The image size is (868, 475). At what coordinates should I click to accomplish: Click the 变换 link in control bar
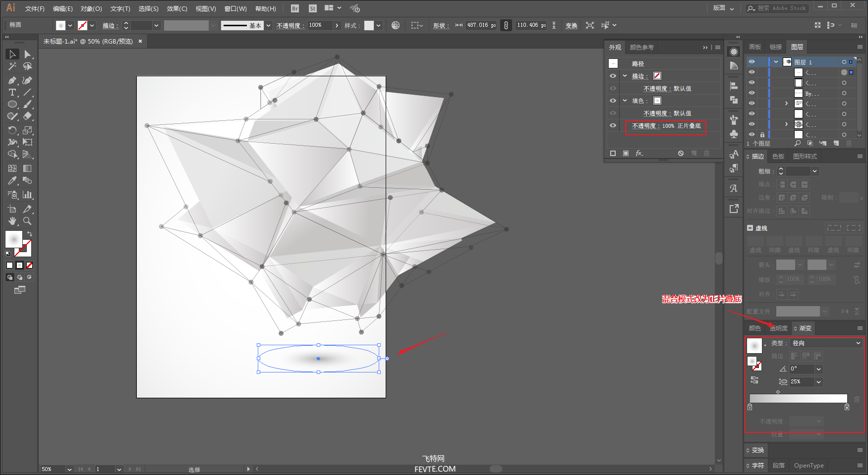tap(572, 26)
